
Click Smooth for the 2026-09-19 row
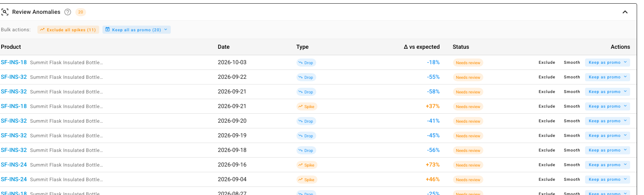pos(572,136)
